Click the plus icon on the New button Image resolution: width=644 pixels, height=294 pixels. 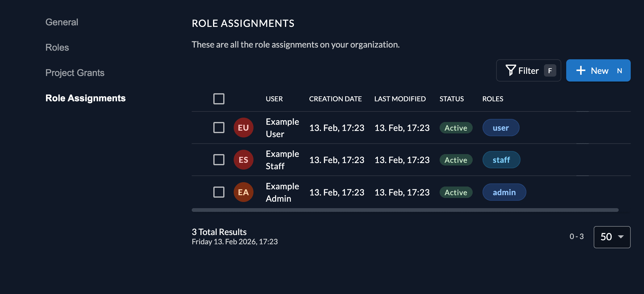[581, 70]
